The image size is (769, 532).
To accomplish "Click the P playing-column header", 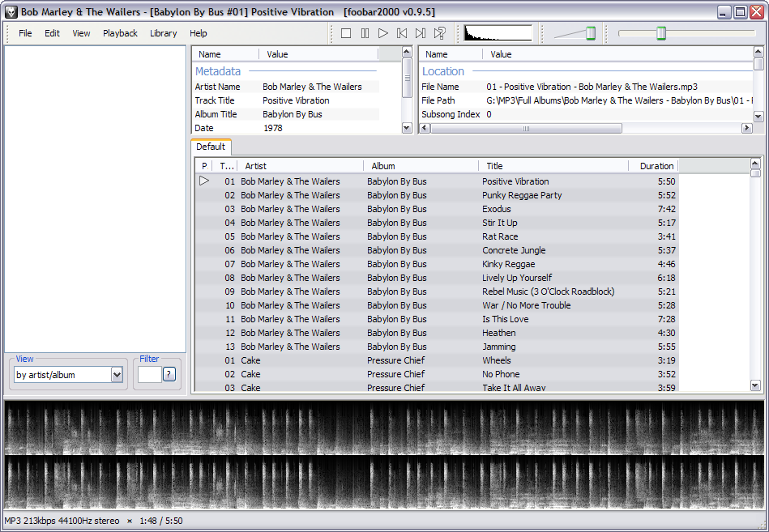I will 204,166.
